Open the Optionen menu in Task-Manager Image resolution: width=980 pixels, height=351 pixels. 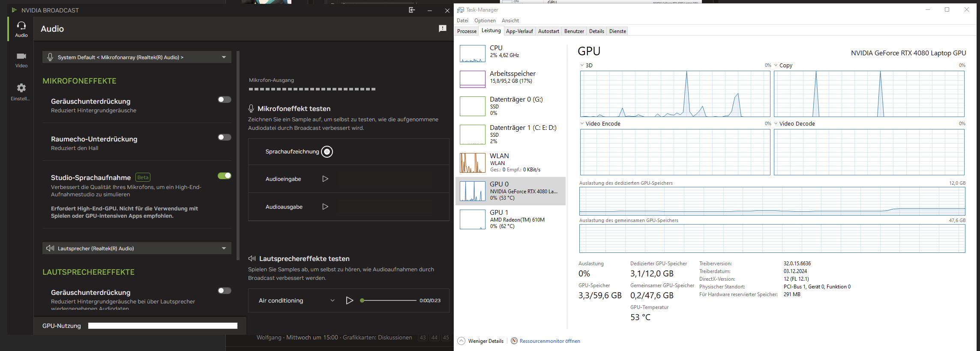(485, 21)
